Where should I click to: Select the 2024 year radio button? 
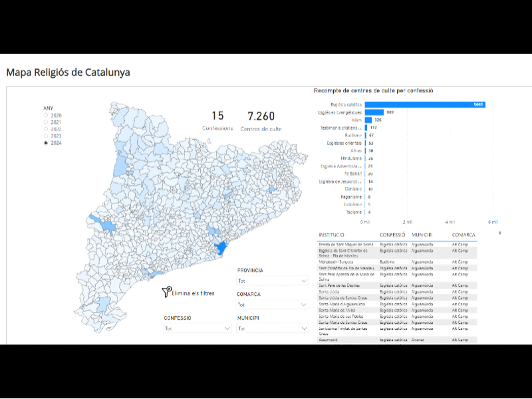[x=46, y=143]
